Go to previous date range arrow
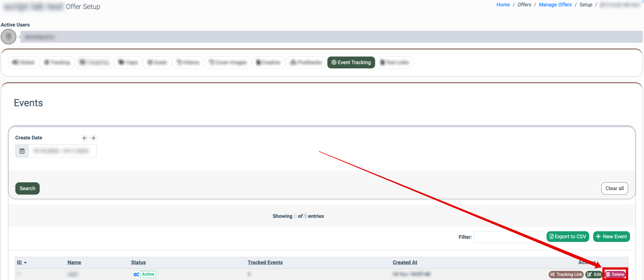Screen dimensions: 644x280 tap(85, 138)
